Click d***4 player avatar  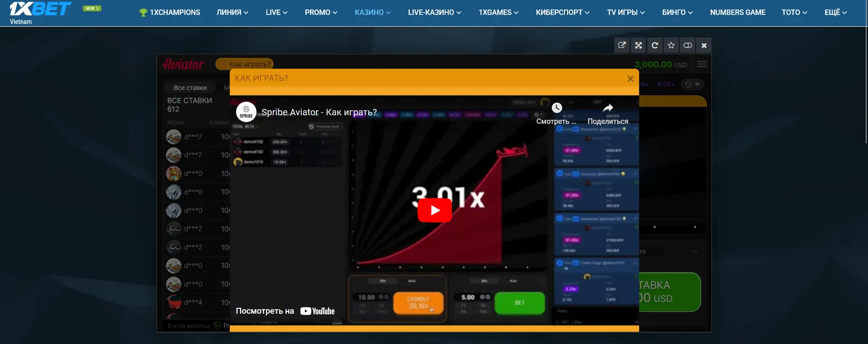pyautogui.click(x=174, y=302)
